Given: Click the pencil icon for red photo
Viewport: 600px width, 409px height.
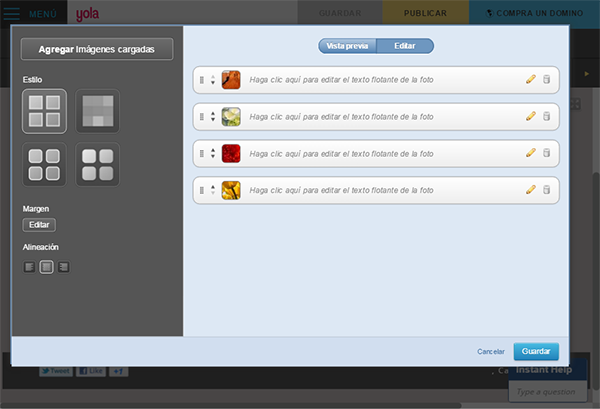Looking at the screenshot, I should pos(531,153).
